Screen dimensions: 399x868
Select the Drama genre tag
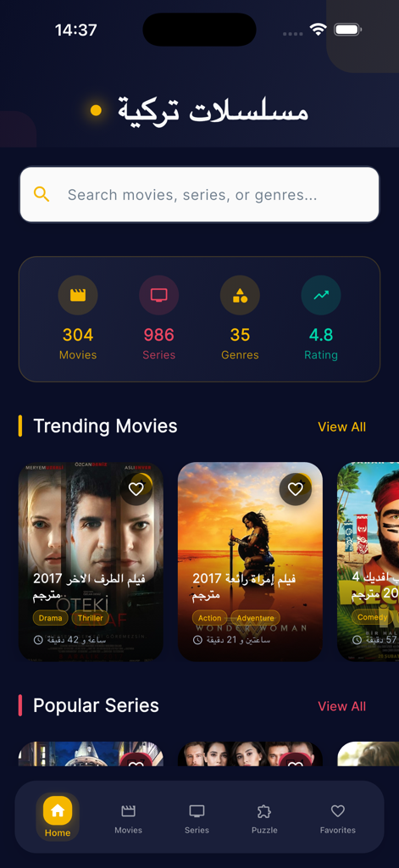pos(50,618)
